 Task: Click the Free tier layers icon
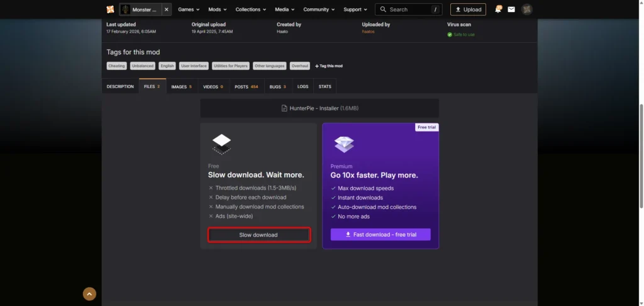[221, 144]
